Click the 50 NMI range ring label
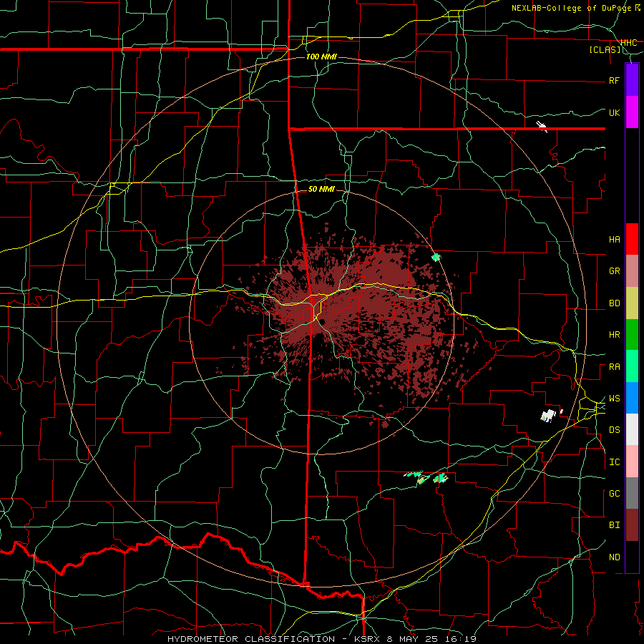The width and height of the screenshot is (644, 644). pos(321,189)
